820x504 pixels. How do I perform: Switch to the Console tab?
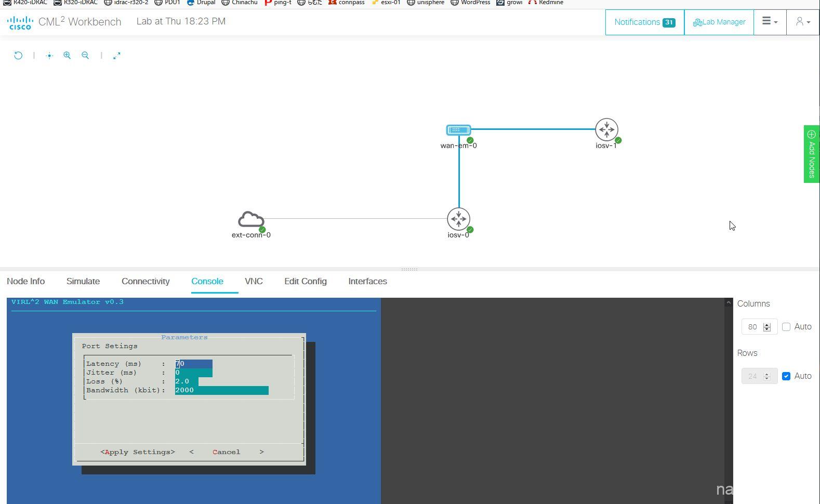207,281
